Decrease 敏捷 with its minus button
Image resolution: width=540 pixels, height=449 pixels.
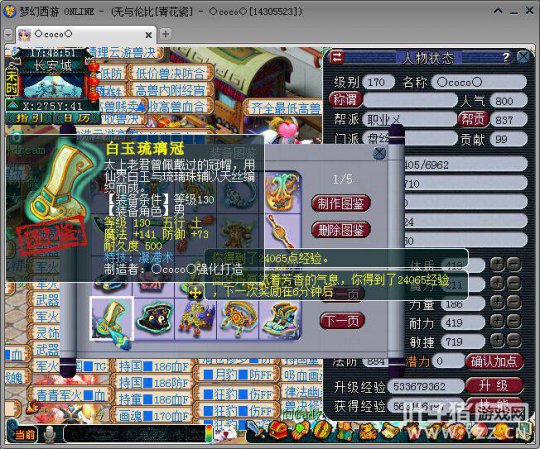(x=514, y=341)
